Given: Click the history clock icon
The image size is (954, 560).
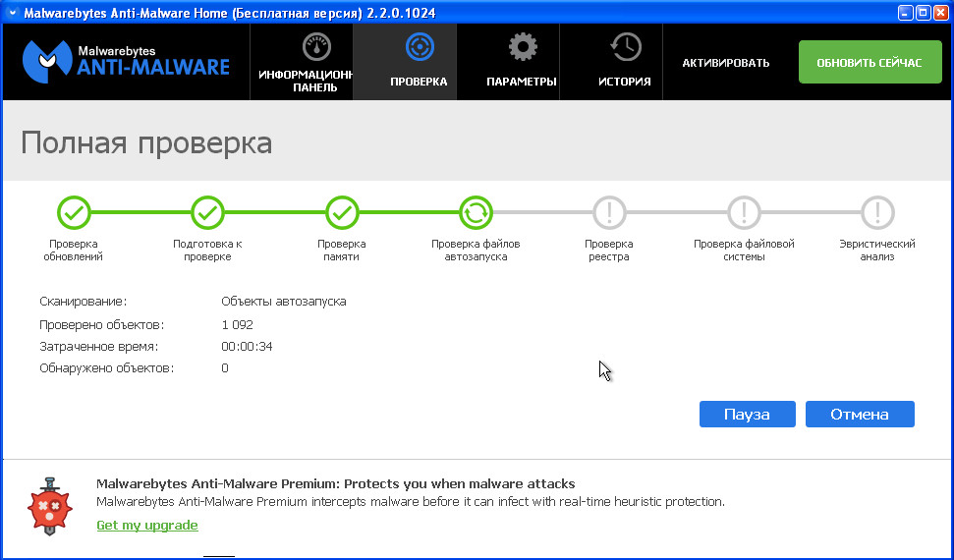Looking at the screenshot, I should click(x=625, y=47).
